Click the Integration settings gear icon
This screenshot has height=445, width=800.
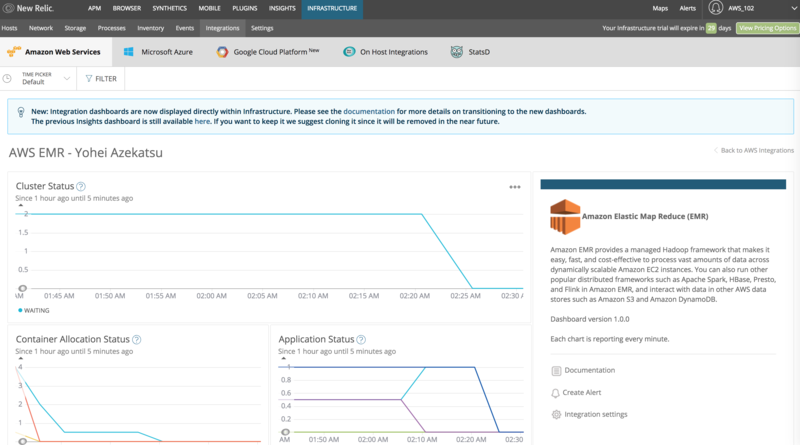pos(556,414)
